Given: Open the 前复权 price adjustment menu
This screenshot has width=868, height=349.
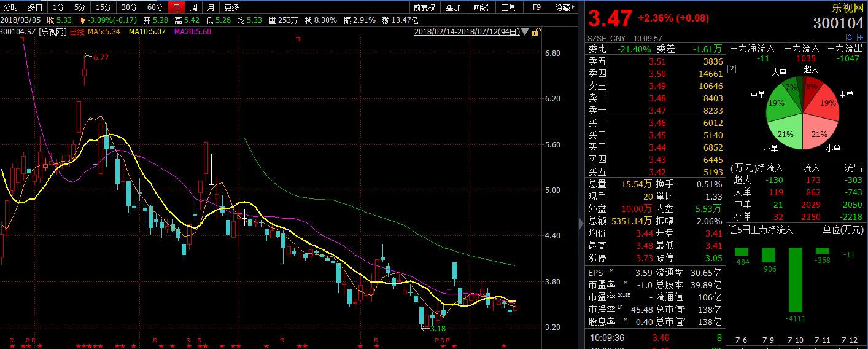Looking at the screenshot, I should point(424,7).
